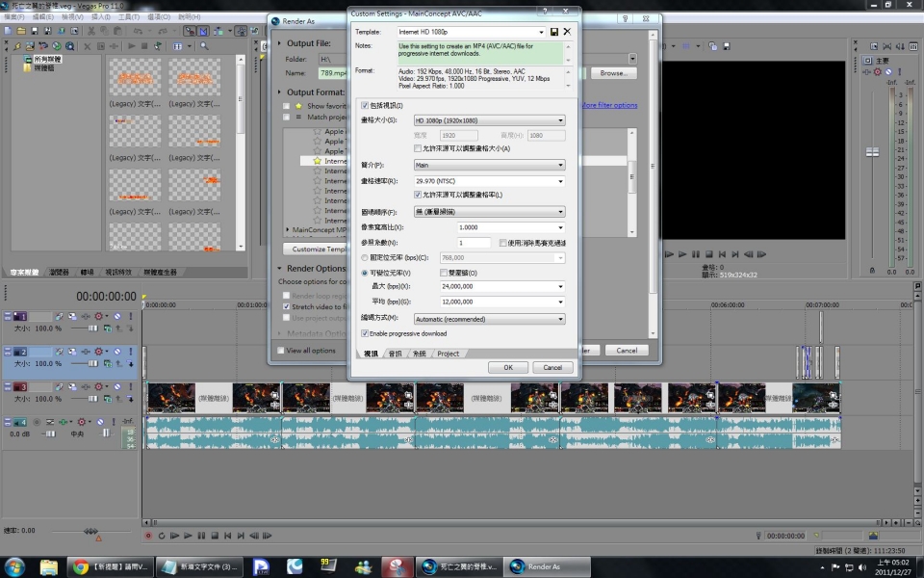The height and width of the screenshot is (578, 924).
Task: Check the View all options checkbox
Action: coord(282,351)
